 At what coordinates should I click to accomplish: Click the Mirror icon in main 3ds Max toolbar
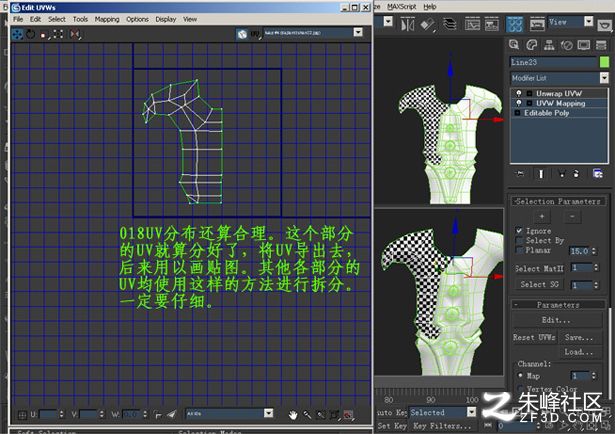click(407, 24)
